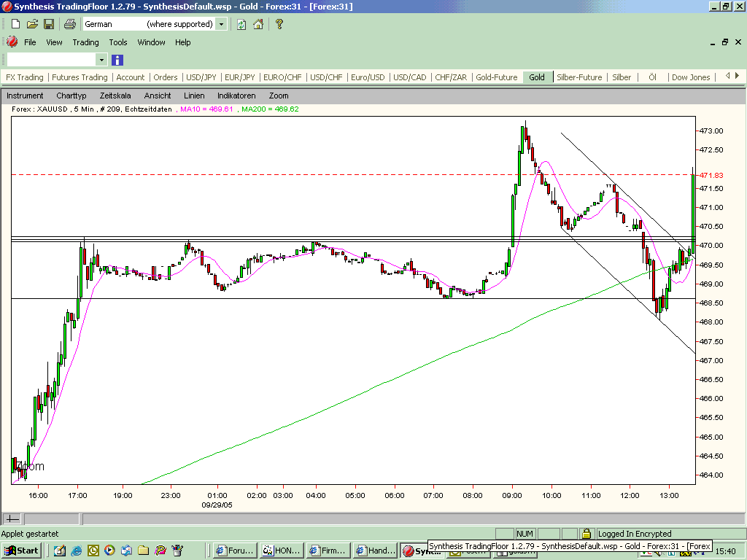
Task: Switch to the Dow Jones tab
Action: [x=691, y=77]
